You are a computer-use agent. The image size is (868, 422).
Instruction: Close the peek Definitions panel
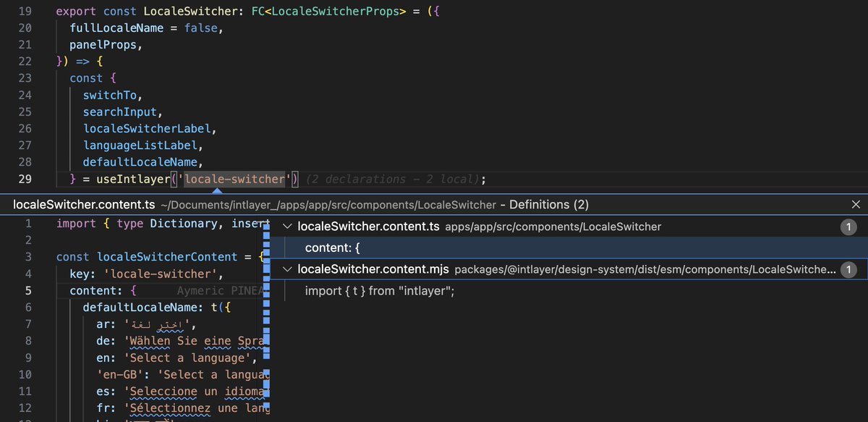pos(856,205)
